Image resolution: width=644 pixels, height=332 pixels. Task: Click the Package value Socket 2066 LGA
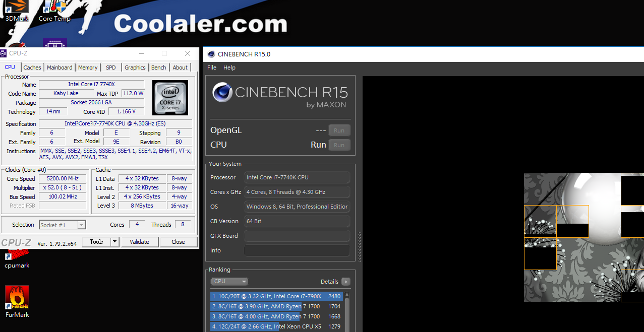point(92,102)
